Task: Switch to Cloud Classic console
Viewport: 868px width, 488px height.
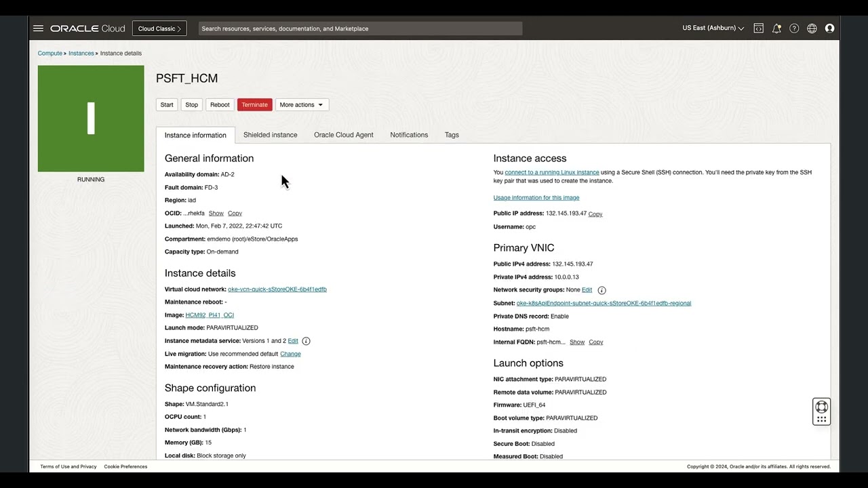Action: pos(159,28)
